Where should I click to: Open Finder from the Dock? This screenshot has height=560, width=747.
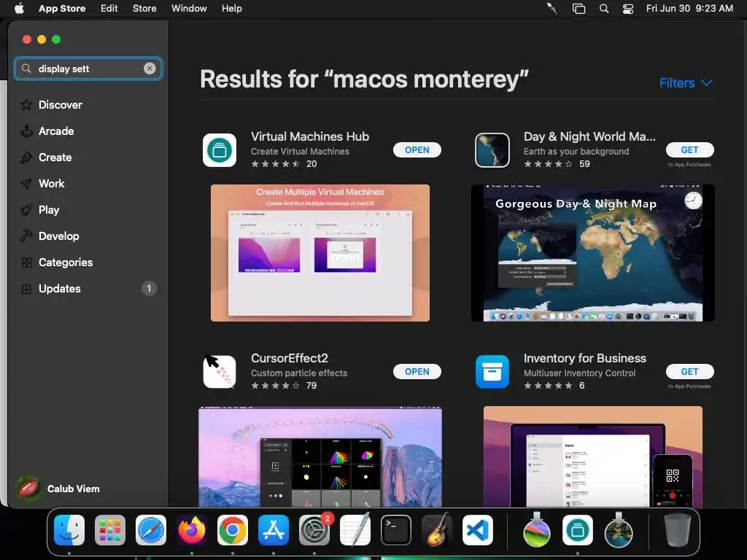point(69,530)
